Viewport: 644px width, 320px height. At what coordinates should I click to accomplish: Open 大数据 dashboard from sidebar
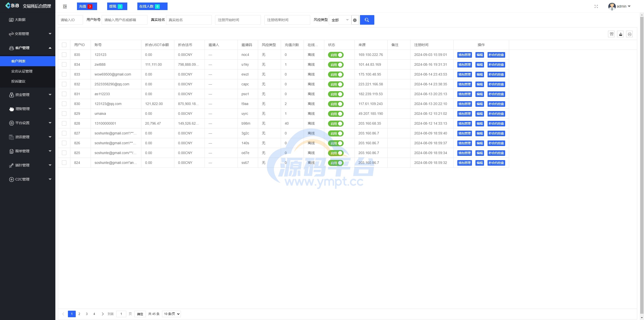point(20,20)
